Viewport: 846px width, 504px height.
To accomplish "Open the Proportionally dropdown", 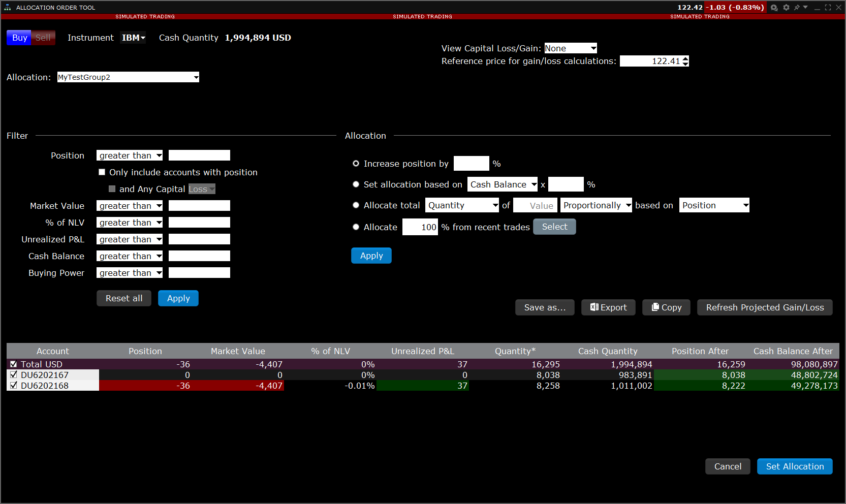I will pyautogui.click(x=596, y=205).
